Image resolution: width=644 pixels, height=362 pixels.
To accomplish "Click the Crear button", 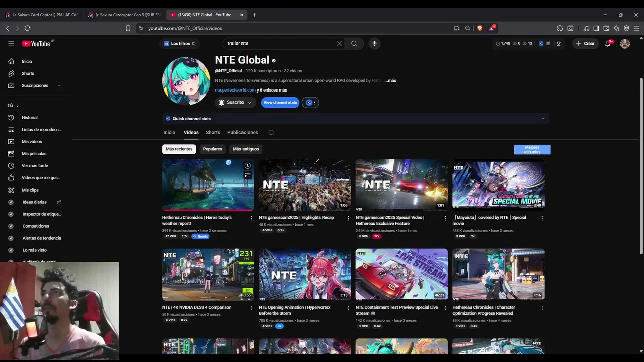I will pos(585,44).
